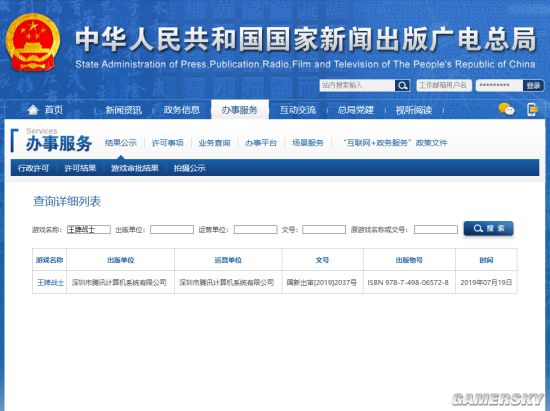The width and height of the screenshot is (550, 411).
Task: Click 深圳市腾讯计算机系统有限公司 in the 运营单位 column
Action: pos(227,282)
